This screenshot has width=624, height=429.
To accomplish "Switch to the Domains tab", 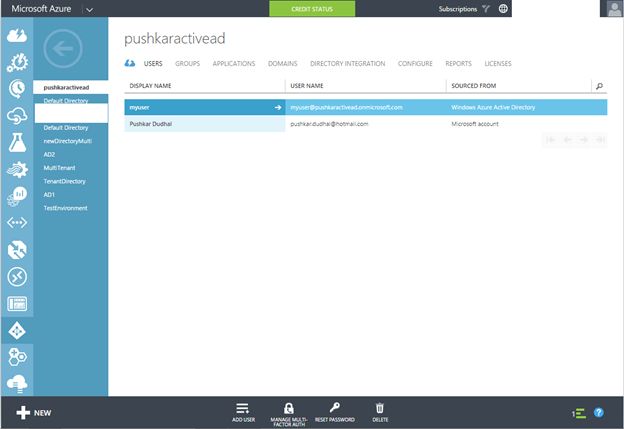I will (283, 64).
